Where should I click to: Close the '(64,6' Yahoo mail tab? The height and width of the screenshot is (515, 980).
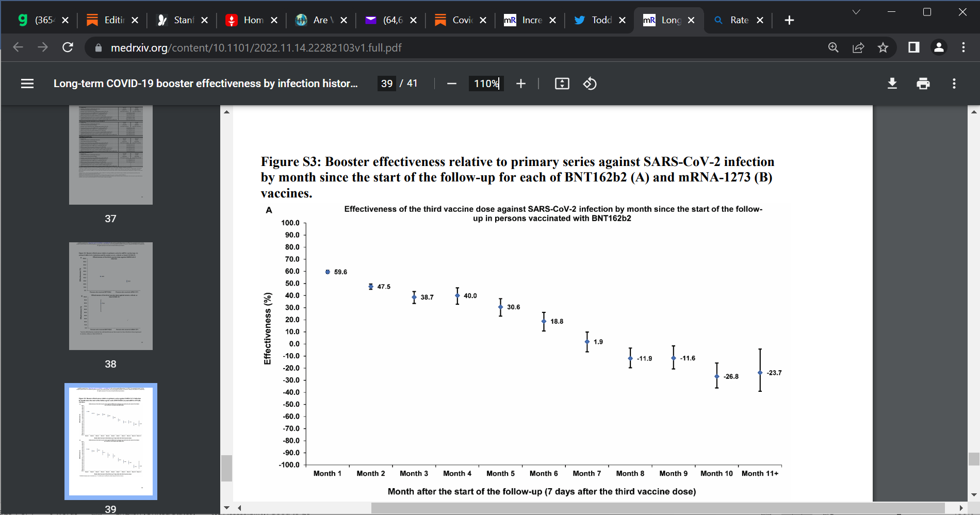click(x=413, y=20)
